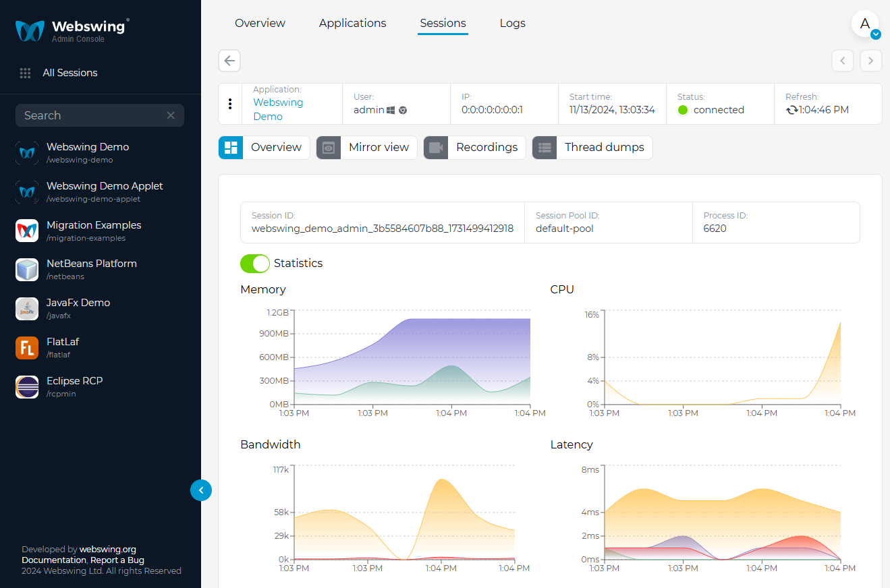Select JavaFx Demo in the sidebar
This screenshot has height=588, width=890.
coord(101,309)
